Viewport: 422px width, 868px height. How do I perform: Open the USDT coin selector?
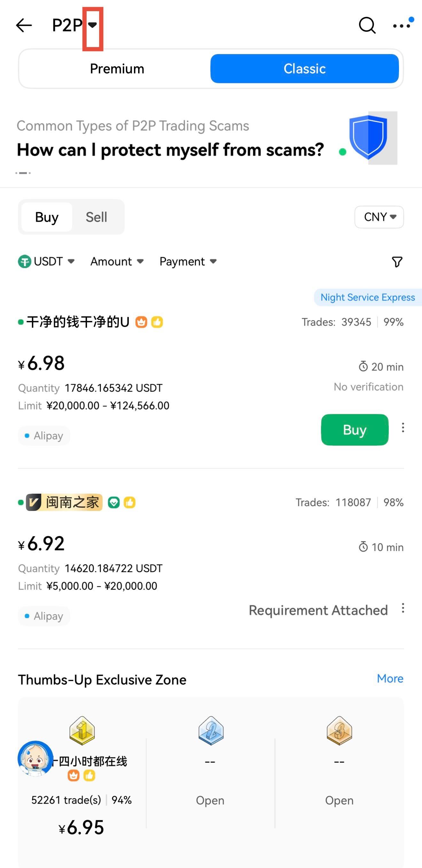[46, 261]
